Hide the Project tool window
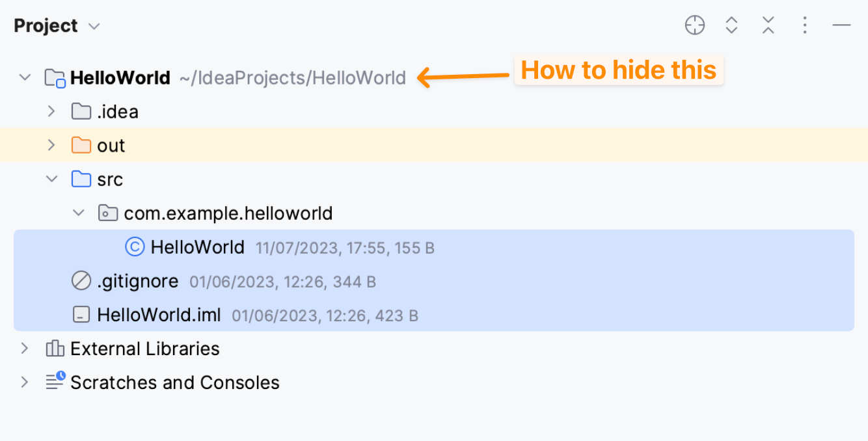The image size is (868, 441). (x=841, y=26)
